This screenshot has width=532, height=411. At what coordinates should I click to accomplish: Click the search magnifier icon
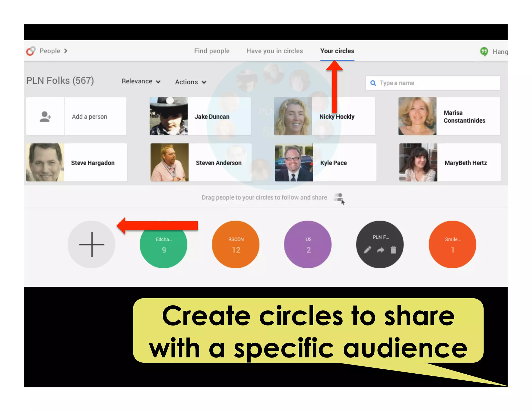point(373,83)
